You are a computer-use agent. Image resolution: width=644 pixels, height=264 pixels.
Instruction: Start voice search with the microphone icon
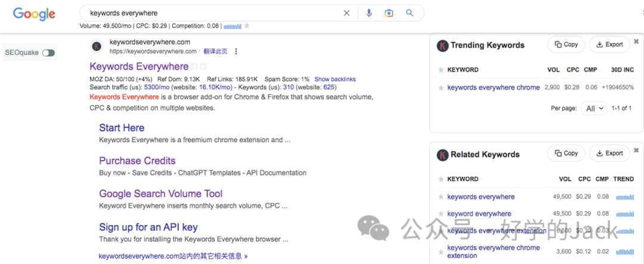click(369, 13)
